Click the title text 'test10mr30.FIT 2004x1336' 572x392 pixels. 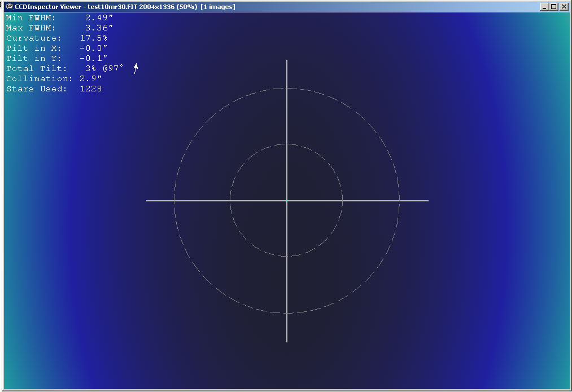[130, 7]
